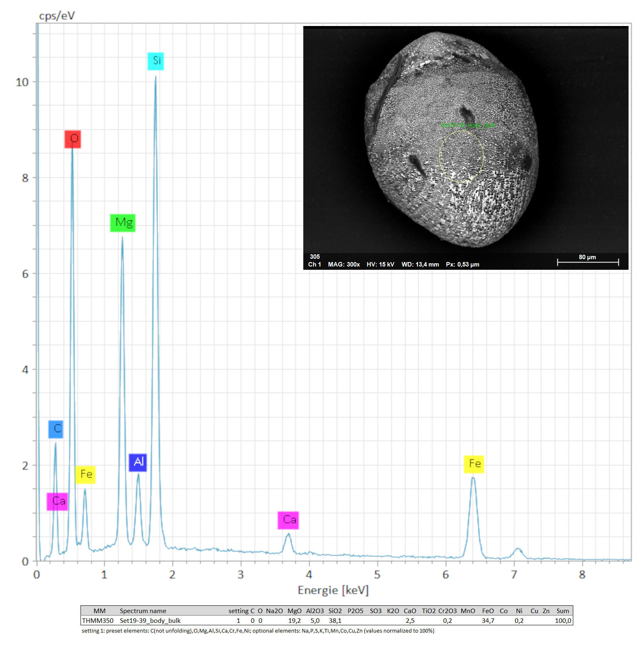Click the cyan Si peak label
Screen dimensions: 644x646
156,61
